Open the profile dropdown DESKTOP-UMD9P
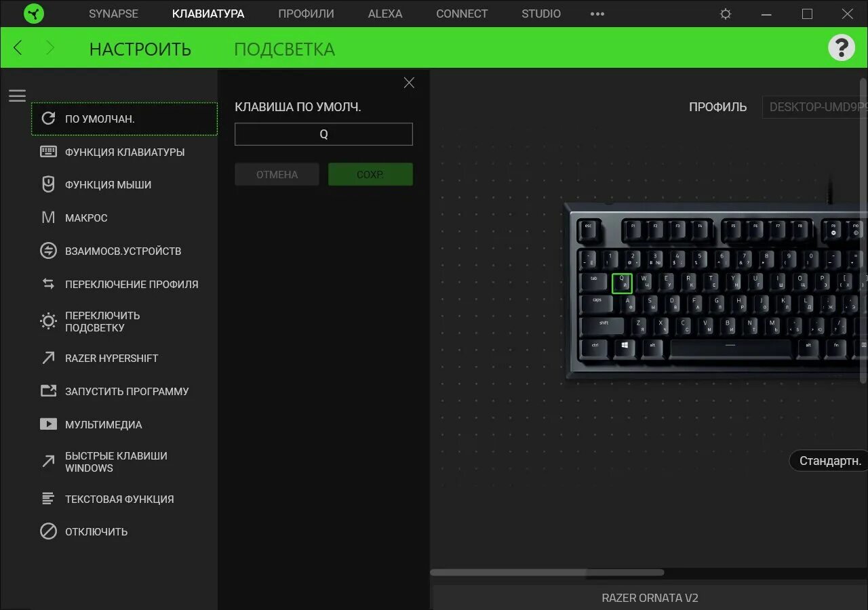Image resolution: width=868 pixels, height=610 pixels. pos(815,107)
